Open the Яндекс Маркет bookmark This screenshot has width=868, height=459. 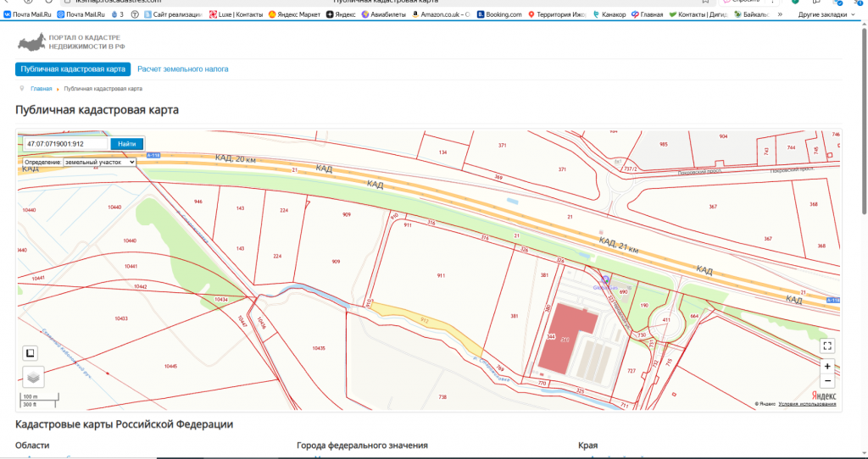tap(294, 15)
